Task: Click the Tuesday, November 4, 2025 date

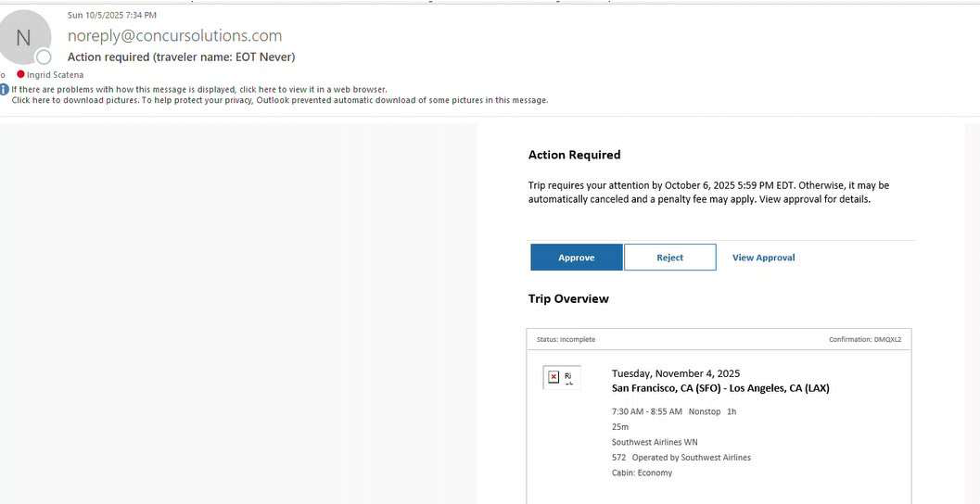Action: click(x=676, y=373)
